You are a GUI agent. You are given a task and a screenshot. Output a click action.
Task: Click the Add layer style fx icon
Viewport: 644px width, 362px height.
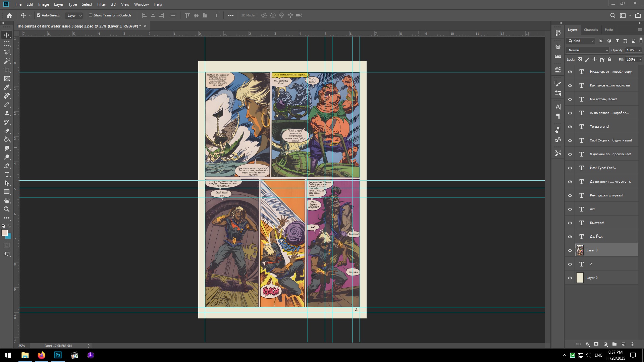point(587,344)
